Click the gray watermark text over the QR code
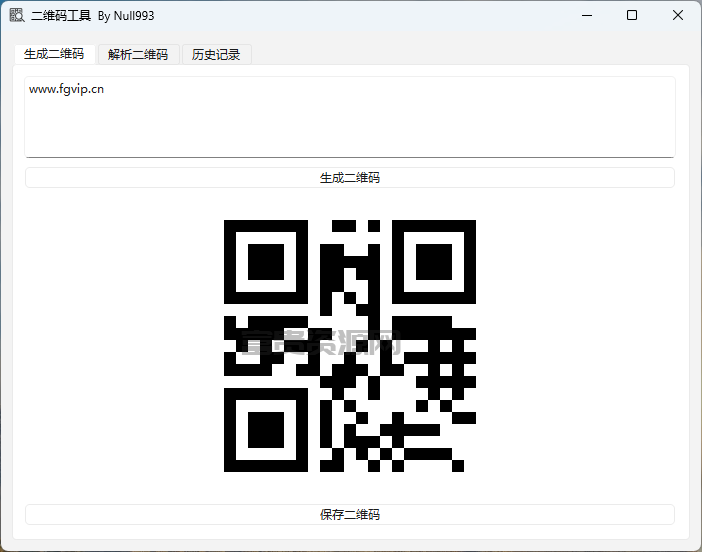The width and height of the screenshot is (702, 552). pos(321,342)
